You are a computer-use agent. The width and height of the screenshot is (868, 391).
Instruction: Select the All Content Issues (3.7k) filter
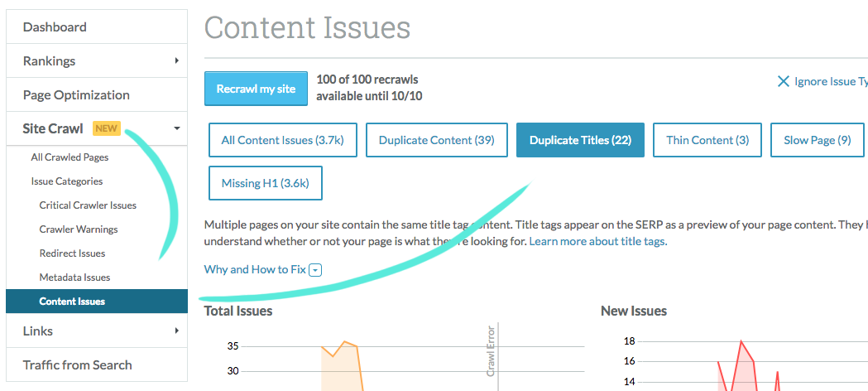(282, 140)
